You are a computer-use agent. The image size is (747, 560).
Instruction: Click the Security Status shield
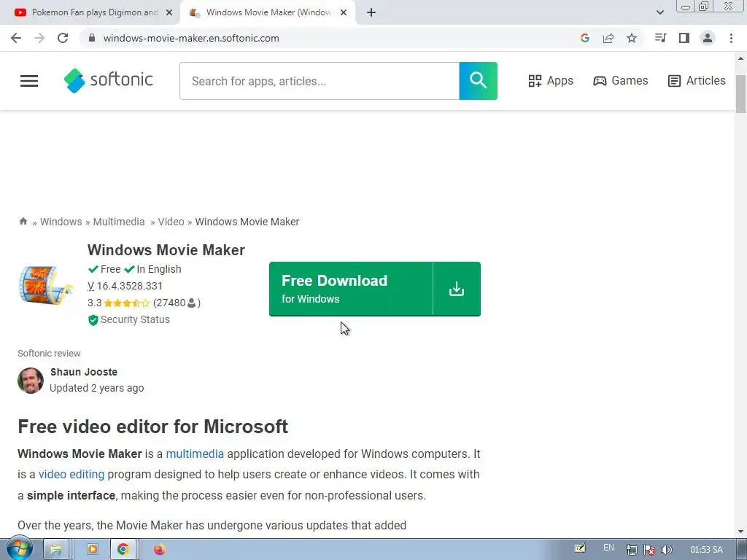(x=93, y=320)
